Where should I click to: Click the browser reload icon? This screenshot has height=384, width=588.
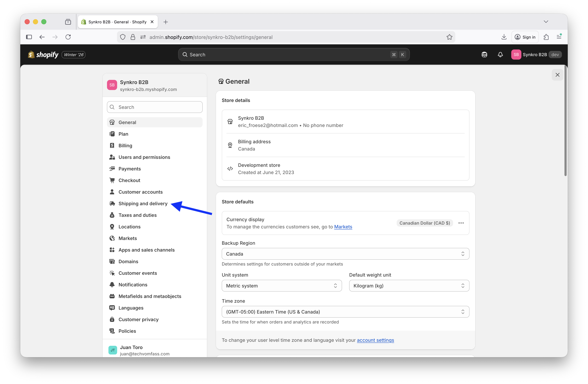tap(68, 37)
